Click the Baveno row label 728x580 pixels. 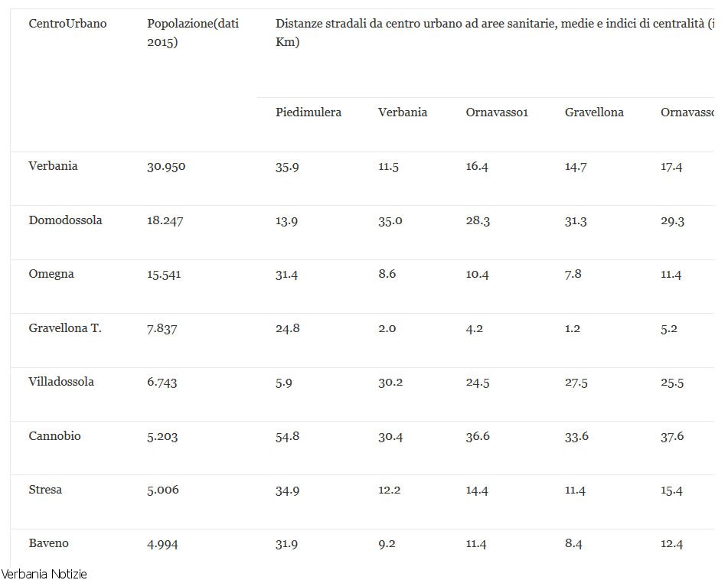coord(48,543)
